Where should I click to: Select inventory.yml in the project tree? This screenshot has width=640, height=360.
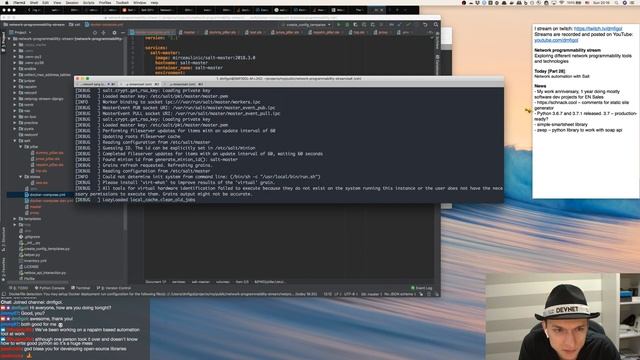(x=33, y=261)
